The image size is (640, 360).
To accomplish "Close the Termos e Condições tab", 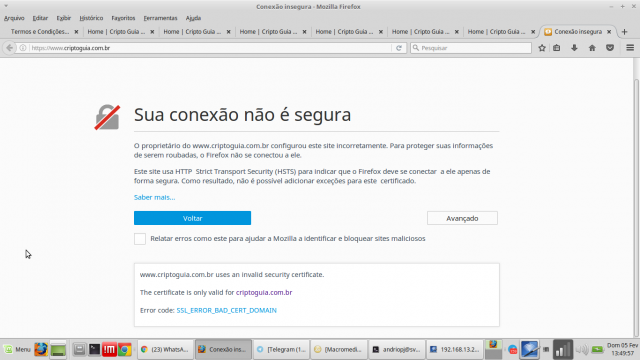I will pyautogui.click(x=76, y=31).
